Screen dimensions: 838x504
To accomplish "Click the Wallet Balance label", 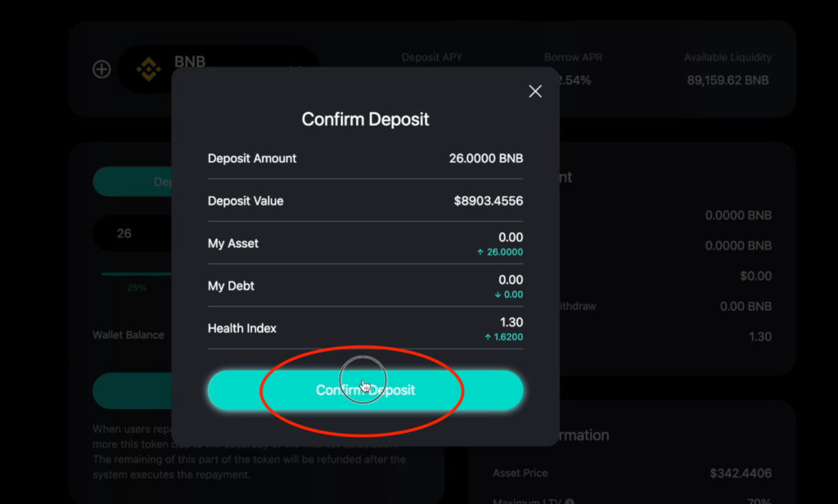I will coord(128,335).
